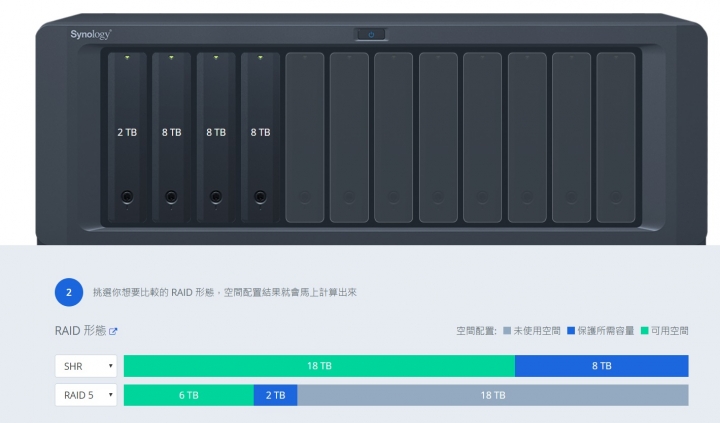Click the empty fifth drive bay
Image resolution: width=720 pixels, height=423 pixels.
coord(305,137)
